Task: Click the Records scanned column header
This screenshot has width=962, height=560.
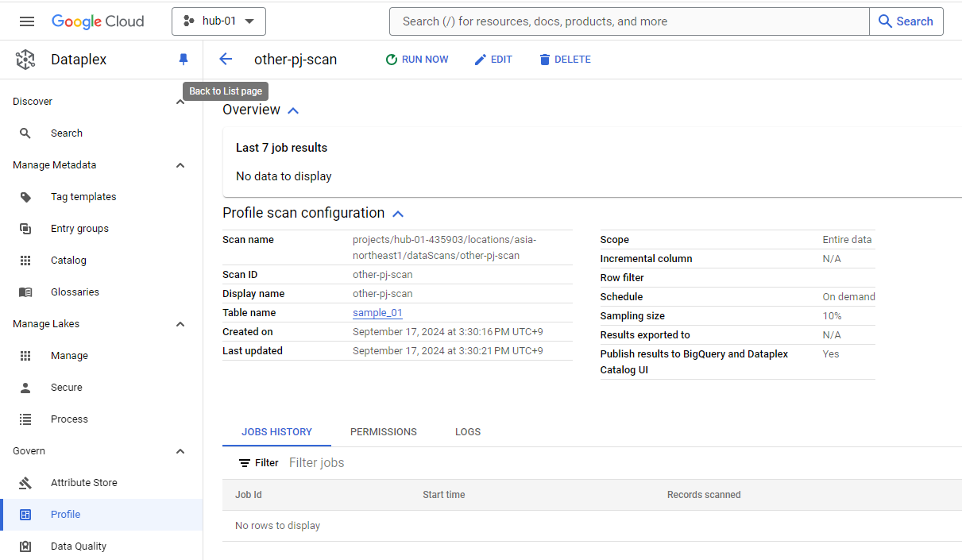Action: click(x=704, y=495)
